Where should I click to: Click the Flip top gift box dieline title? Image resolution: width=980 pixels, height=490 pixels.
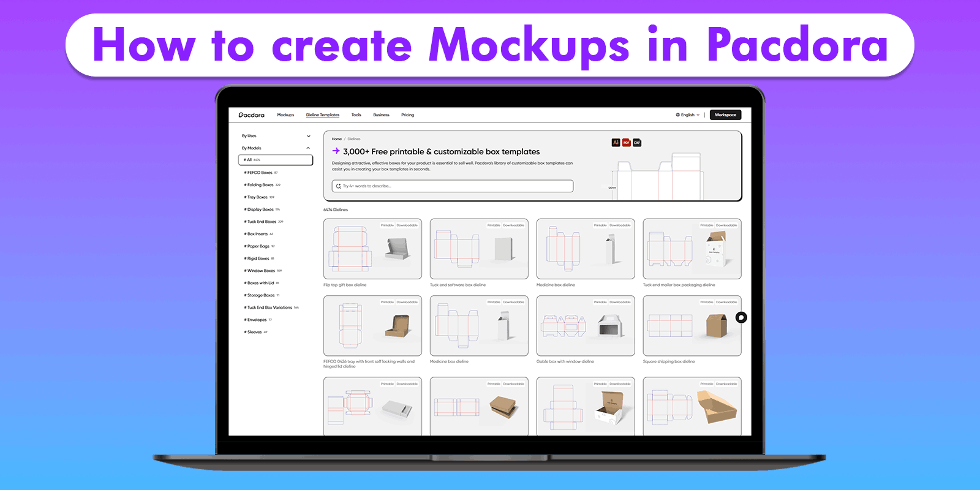click(x=345, y=285)
